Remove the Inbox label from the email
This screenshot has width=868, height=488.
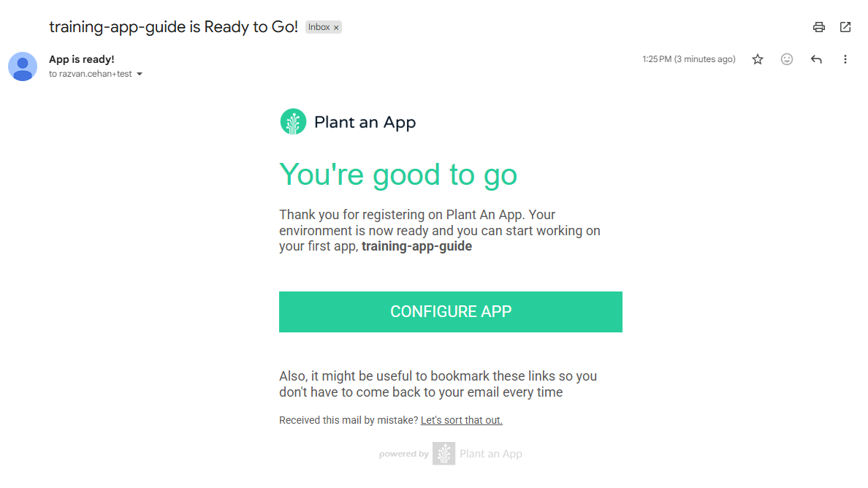[x=335, y=26]
